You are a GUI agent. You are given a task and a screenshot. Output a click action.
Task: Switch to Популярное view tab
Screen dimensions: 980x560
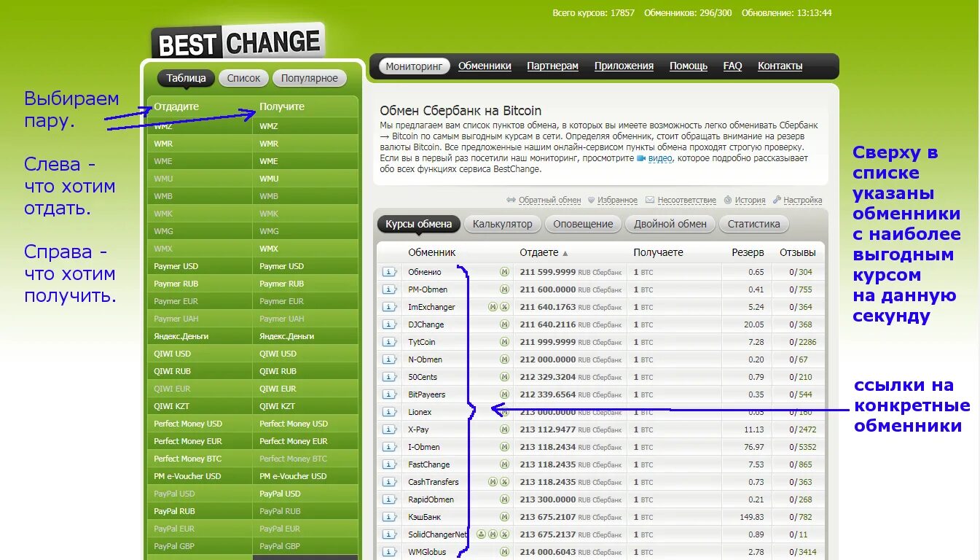(x=310, y=78)
